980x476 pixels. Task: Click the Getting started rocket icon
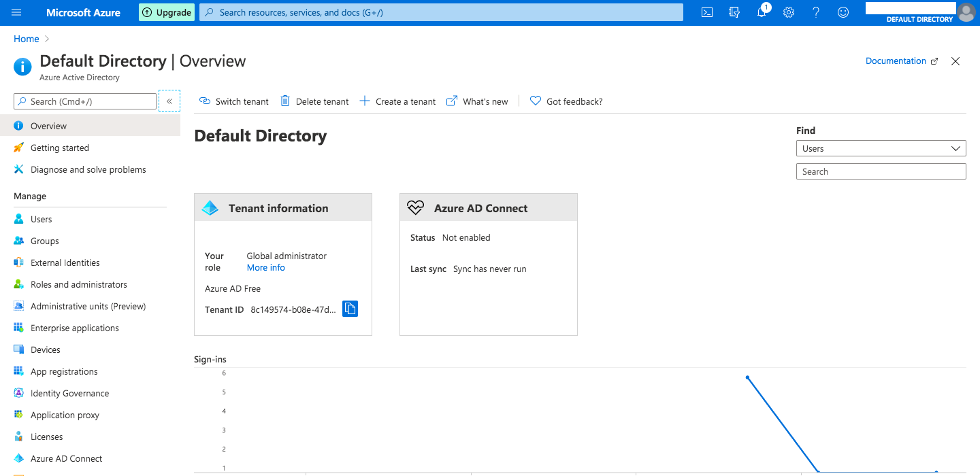(x=18, y=148)
